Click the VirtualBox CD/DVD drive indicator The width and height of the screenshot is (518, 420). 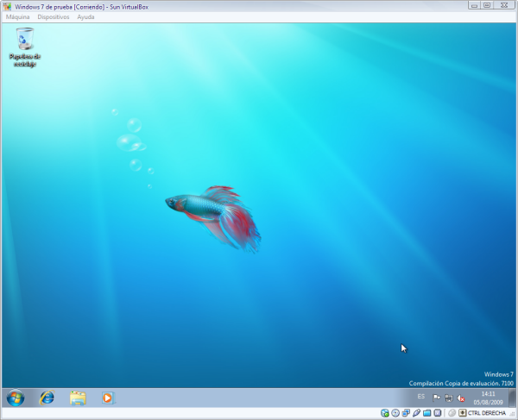[x=395, y=413]
